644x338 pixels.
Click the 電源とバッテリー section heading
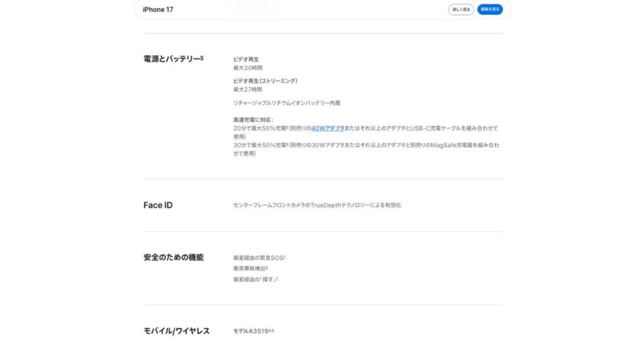click(x=172, y=59)
